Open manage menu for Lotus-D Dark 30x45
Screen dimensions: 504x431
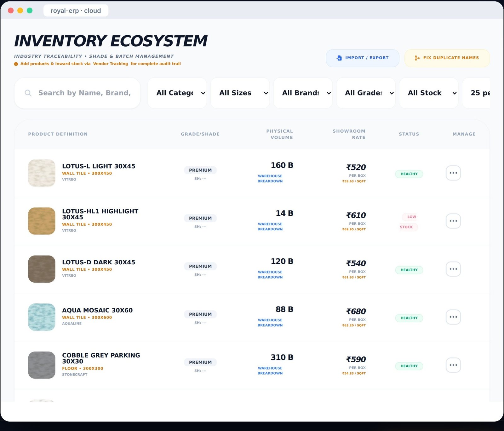pyautogui.click(x=453, y=269)
